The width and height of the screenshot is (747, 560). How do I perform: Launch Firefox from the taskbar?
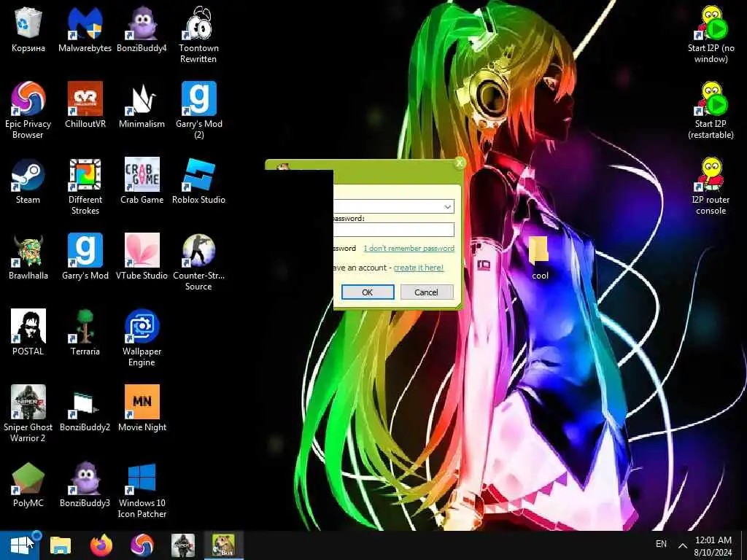point(101,545)
